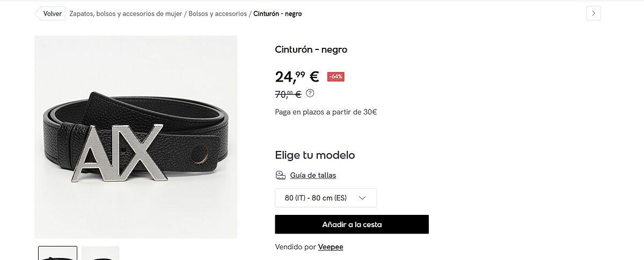Click the -64% discount badge
The height and width of the screenshot is (260, 644).
(x=335, y=77)
